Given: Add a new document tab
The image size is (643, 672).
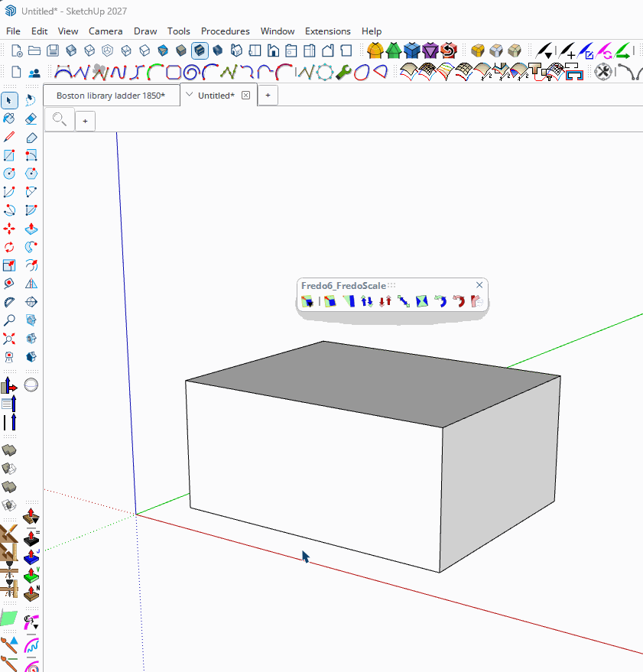Looking at the screenshot, I should coord(268,95).
